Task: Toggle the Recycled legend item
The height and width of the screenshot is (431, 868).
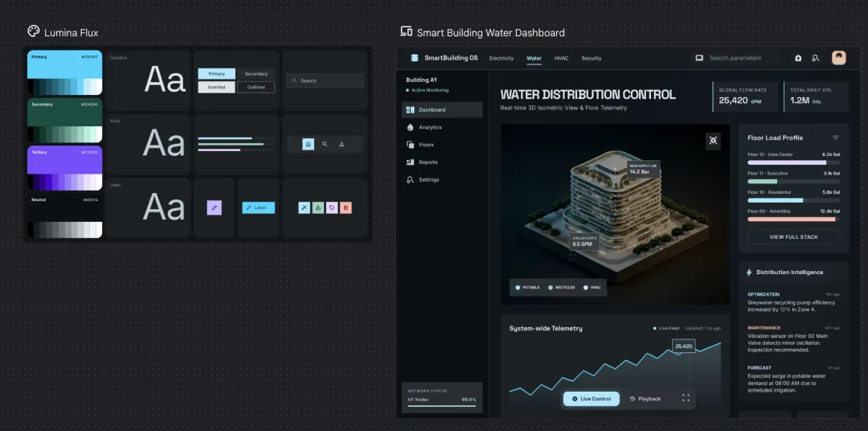Action: click(x=562, y=287)
